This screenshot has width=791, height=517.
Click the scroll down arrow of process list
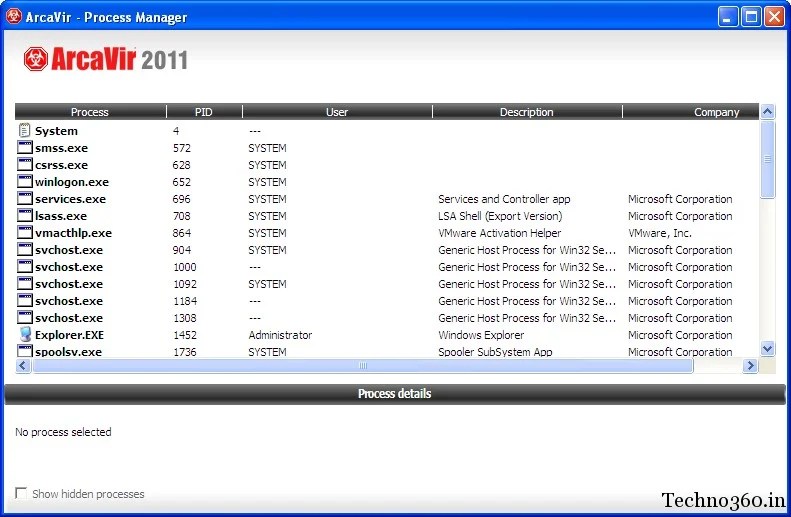[x=767, y=349]
